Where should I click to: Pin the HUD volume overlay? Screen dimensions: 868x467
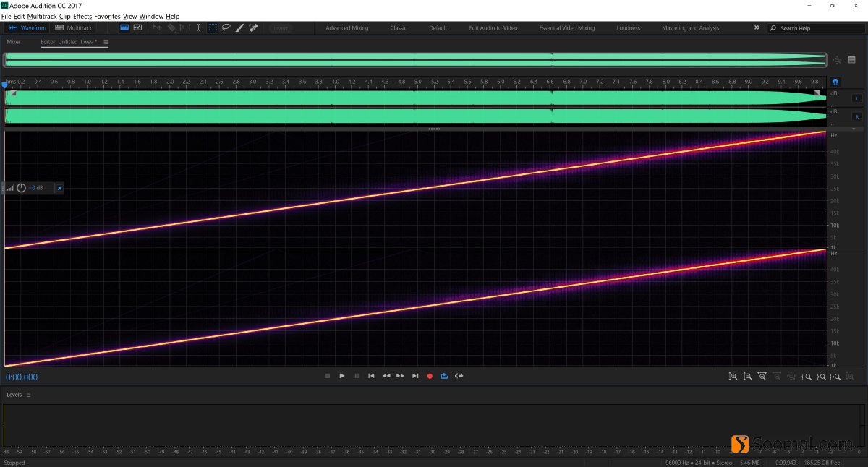coord(60,188)
